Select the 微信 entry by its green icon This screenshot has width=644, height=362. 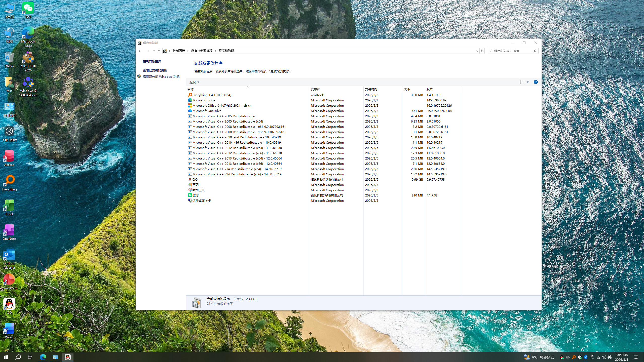pyautogui.click(x=190, y=195)
